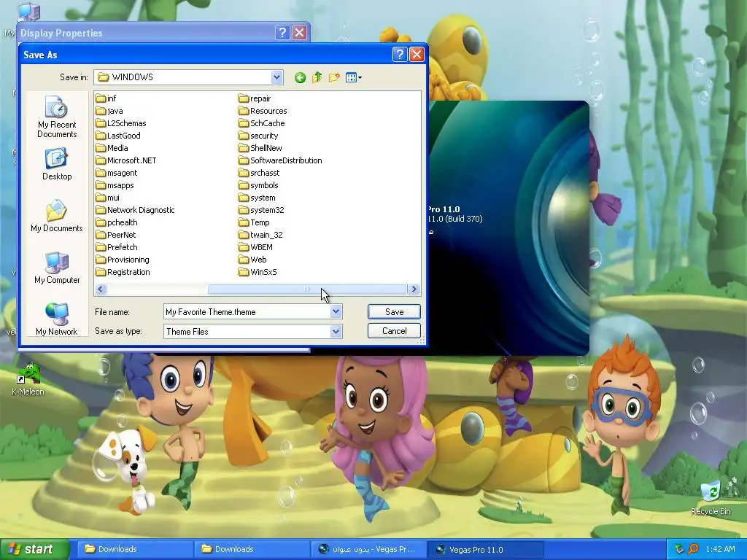Select the security folder

[258, 135]
